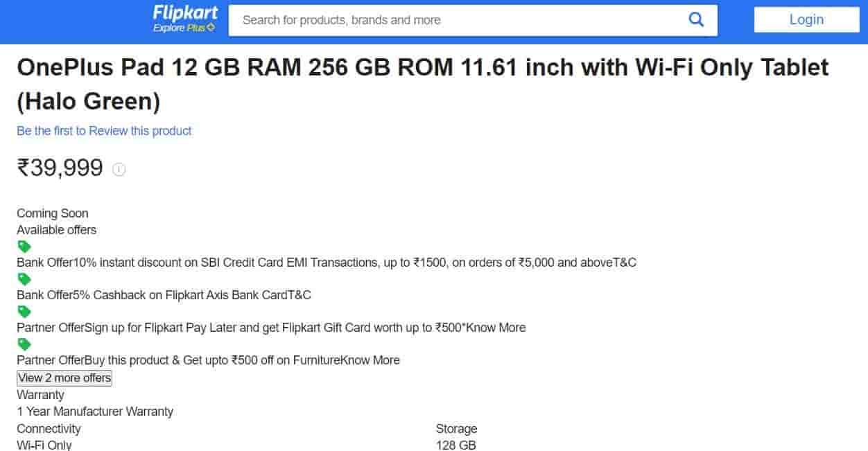This screenshot has height=451, width=868.
Task: Click the OnePlus Pad product title
Action: coord(423,85)
